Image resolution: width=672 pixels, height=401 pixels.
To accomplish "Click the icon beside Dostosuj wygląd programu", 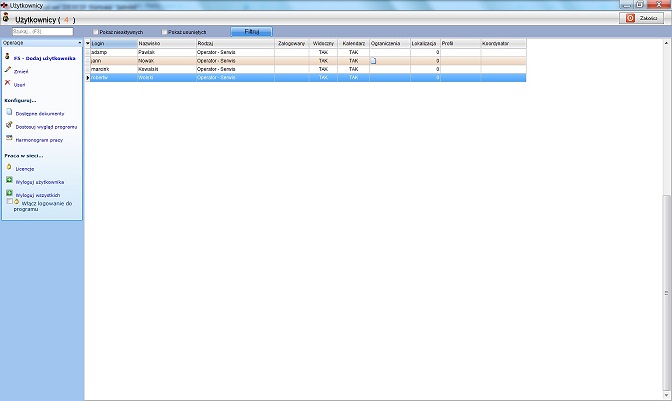I will 9,125.
